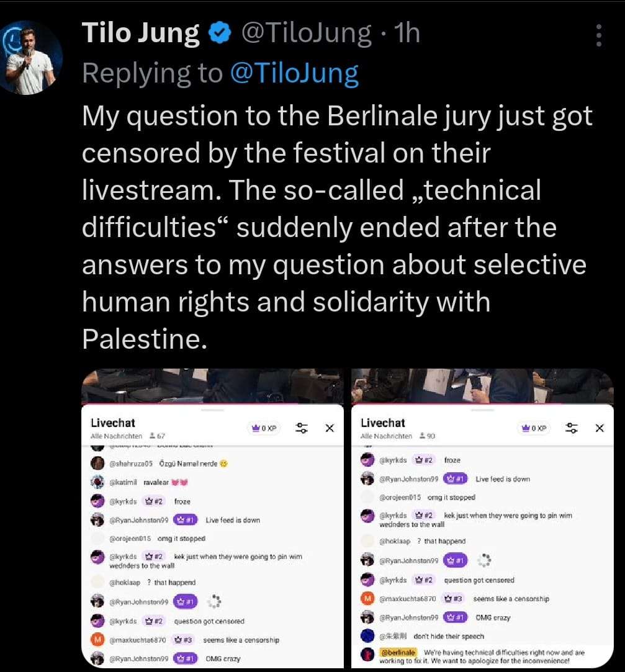Click the @katimil user avatar
625x672 pixels.
(x=97, y=482)
